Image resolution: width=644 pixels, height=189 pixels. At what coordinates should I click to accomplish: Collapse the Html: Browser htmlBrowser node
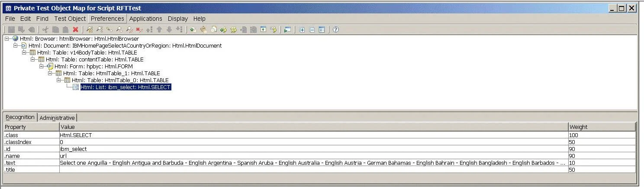pyautogui.click(x=7, y=39)
